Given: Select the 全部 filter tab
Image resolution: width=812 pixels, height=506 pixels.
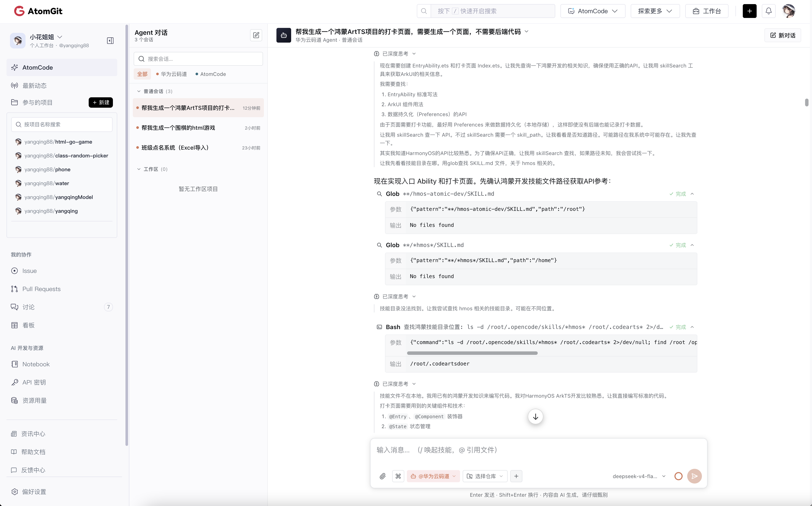Looking at the screenshot, I should 142,74.
